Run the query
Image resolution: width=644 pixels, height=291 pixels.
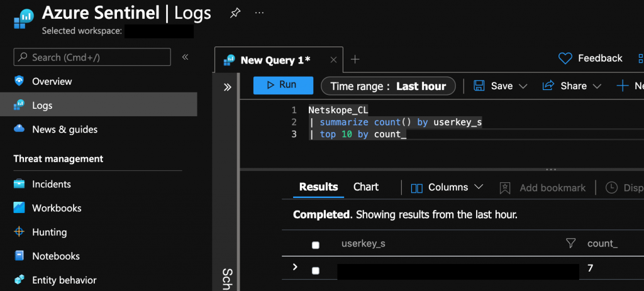coord(283,85)
